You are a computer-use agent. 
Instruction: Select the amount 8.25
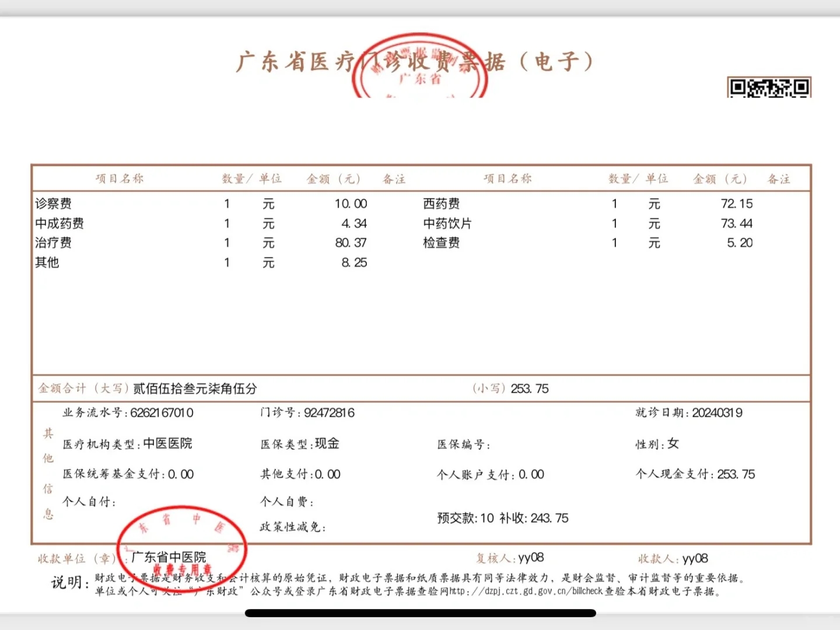[x=354, y=262]
